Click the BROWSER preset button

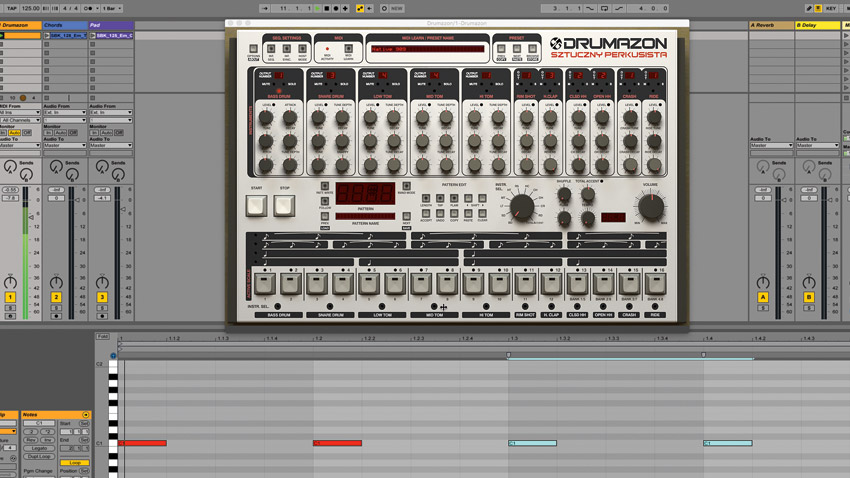[x=533, y=49]
